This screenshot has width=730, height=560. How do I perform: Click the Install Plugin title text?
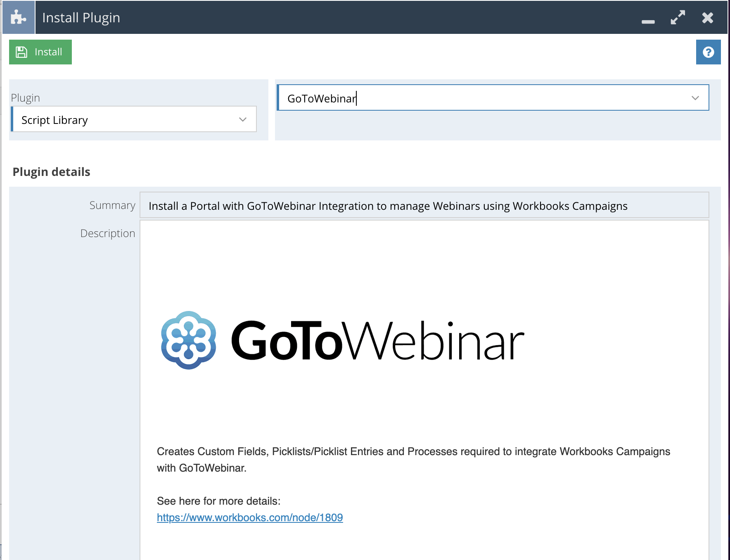81,18
